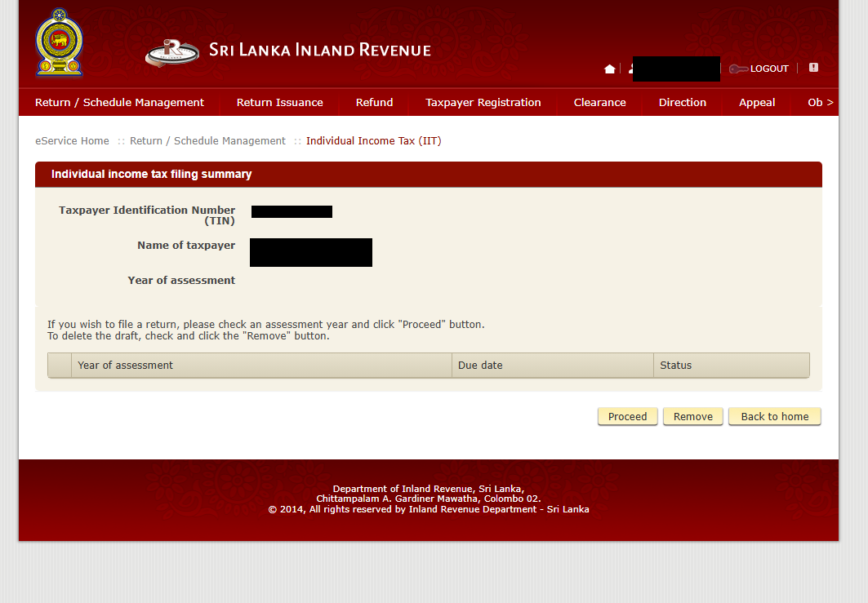Image resolution: width=868 pixels, height=603 pixels.
Task: Log out using the LOGOUT link
Action: coord(769,69)
